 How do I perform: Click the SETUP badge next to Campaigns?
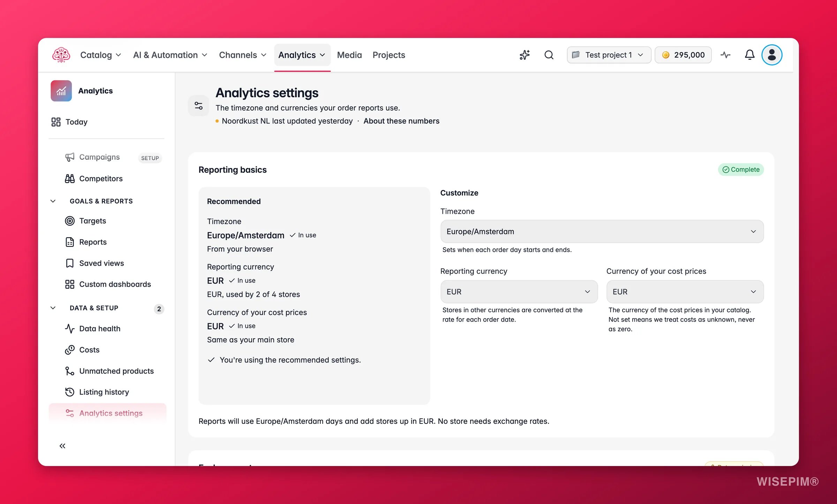pos(150,158)
